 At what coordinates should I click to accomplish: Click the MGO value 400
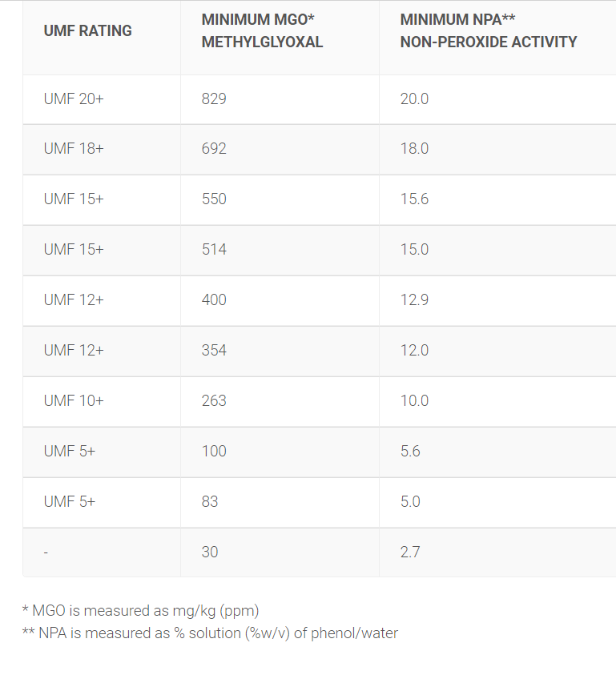[214, 299]
